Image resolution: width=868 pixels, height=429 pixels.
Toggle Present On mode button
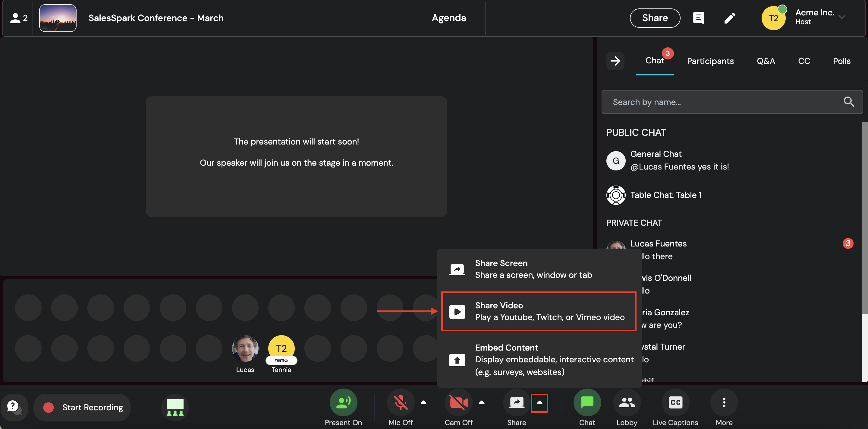click(343, 402)
